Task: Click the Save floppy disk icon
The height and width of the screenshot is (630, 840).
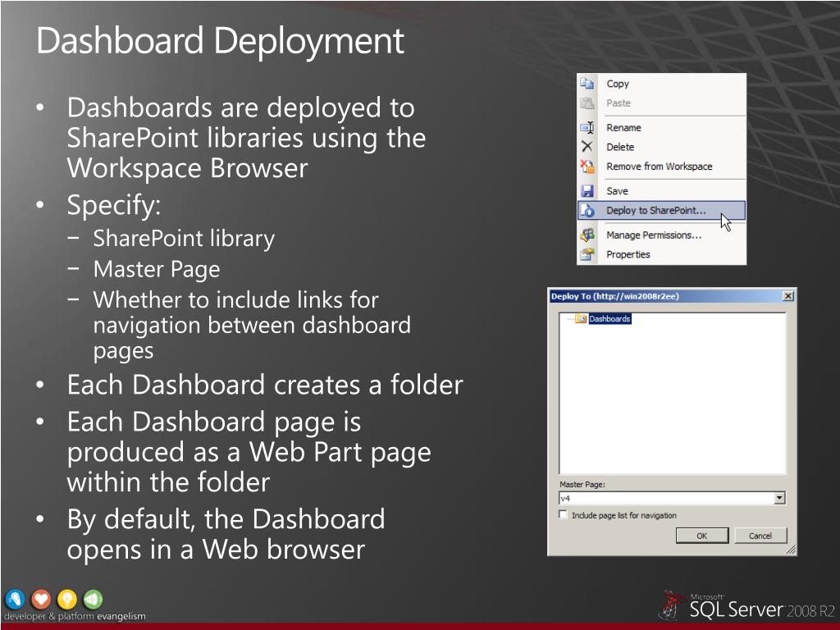Action: coord(587,190)
